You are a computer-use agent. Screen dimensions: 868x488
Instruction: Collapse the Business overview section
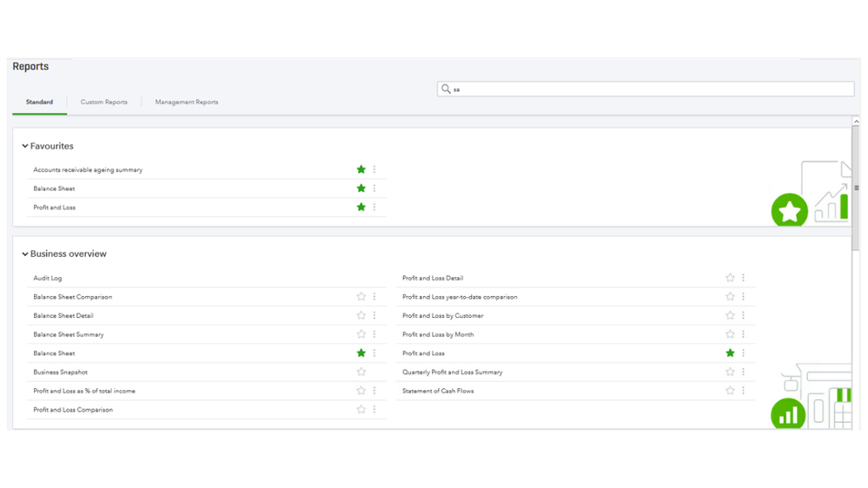25,254
